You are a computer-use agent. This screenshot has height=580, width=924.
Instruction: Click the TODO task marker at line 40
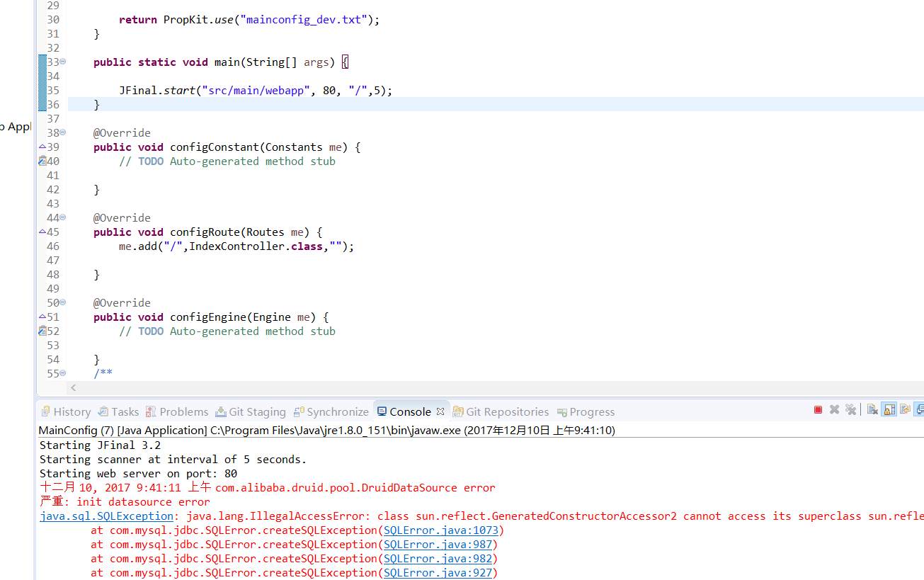point(42,161)
